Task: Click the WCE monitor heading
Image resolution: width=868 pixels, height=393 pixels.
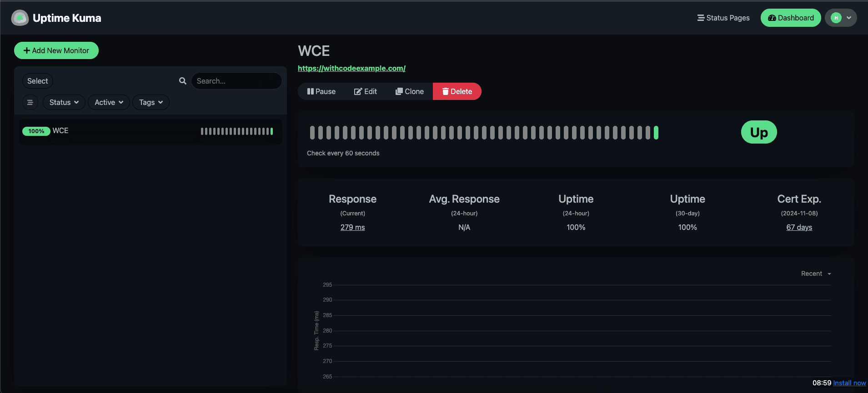Action: (314, 51)
